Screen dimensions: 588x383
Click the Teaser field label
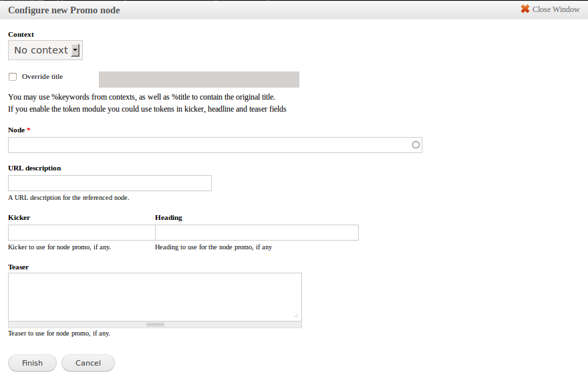pos(18,267)
